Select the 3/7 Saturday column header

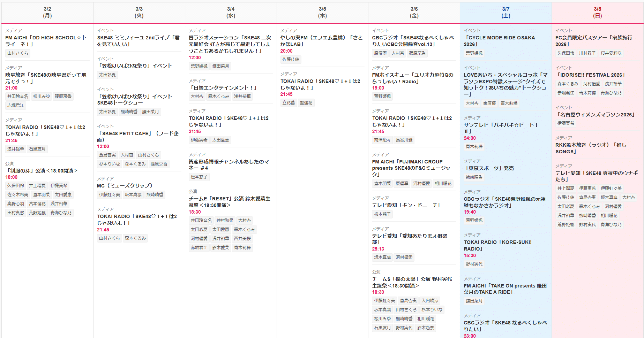[x=506, y=11]
